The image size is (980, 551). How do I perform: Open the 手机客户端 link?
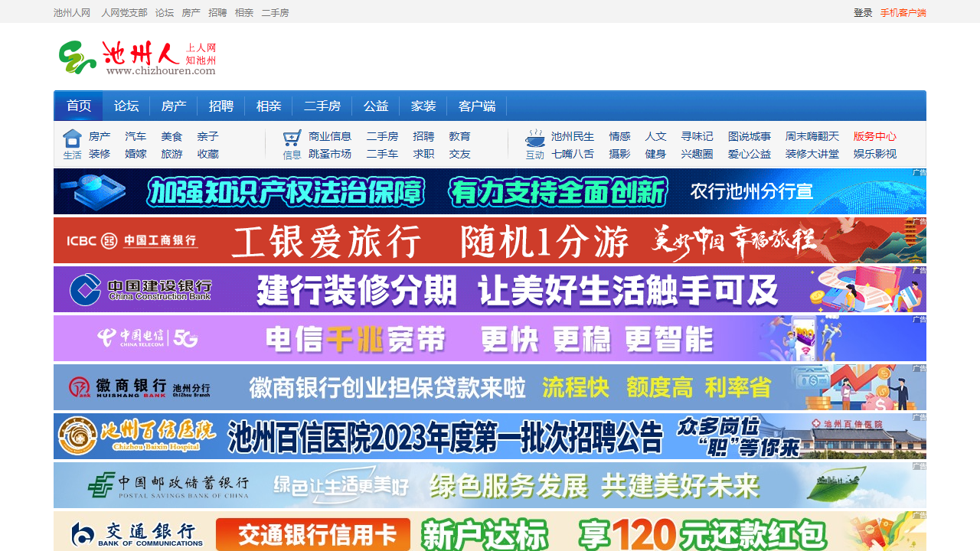pos(903,12)
